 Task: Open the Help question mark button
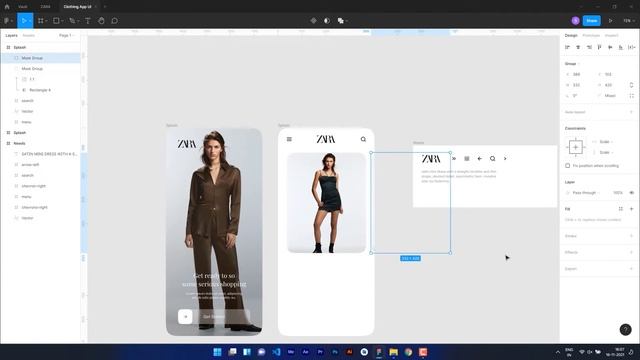click(x=625, y=329)
